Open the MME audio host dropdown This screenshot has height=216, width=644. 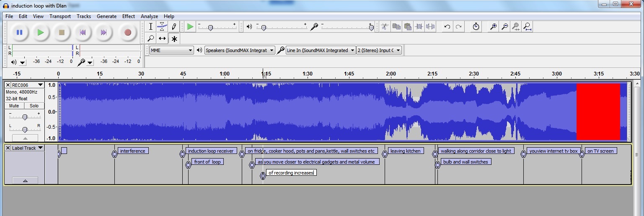[x=171, y=50]
